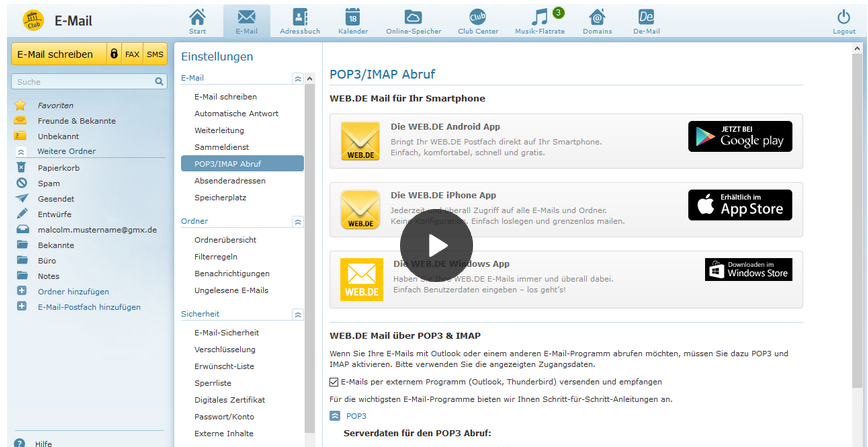Open Absenderadressen settings
The image size is (868, 447).
point(230,181)
